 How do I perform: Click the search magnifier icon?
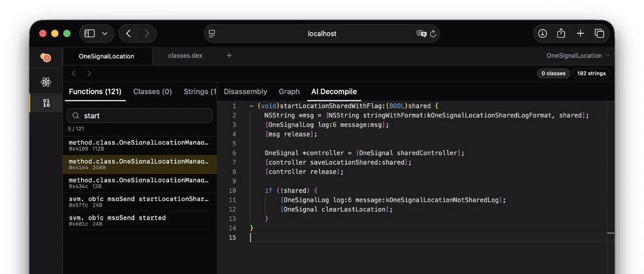(76, 115)
